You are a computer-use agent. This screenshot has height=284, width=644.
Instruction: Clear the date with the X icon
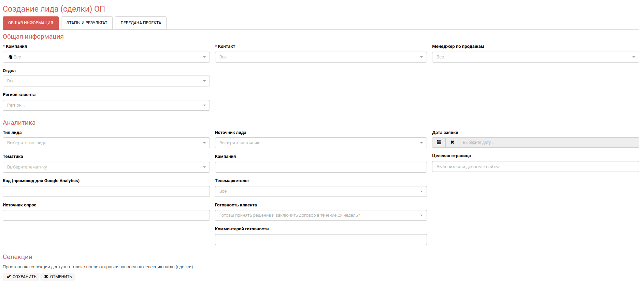(452, 143)
